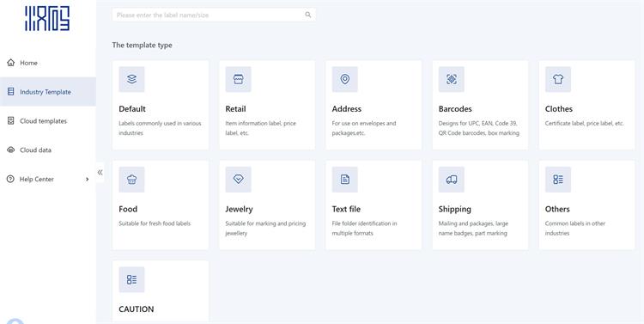The image size is (644, 324).
Task: Focus the label name/size search field
Action: click(x=214, y=15)
